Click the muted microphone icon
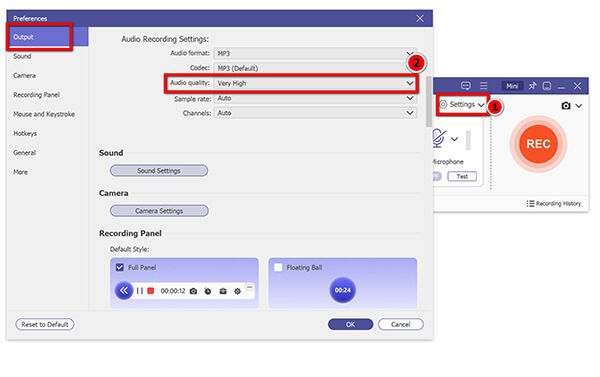 439,139
